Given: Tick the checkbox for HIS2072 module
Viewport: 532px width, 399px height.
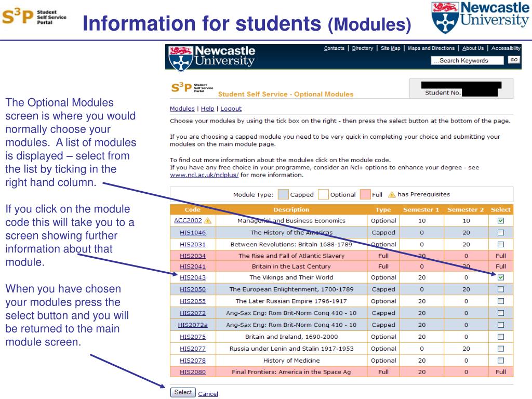Looking at the screenshot, I should [x=500, y=313].
